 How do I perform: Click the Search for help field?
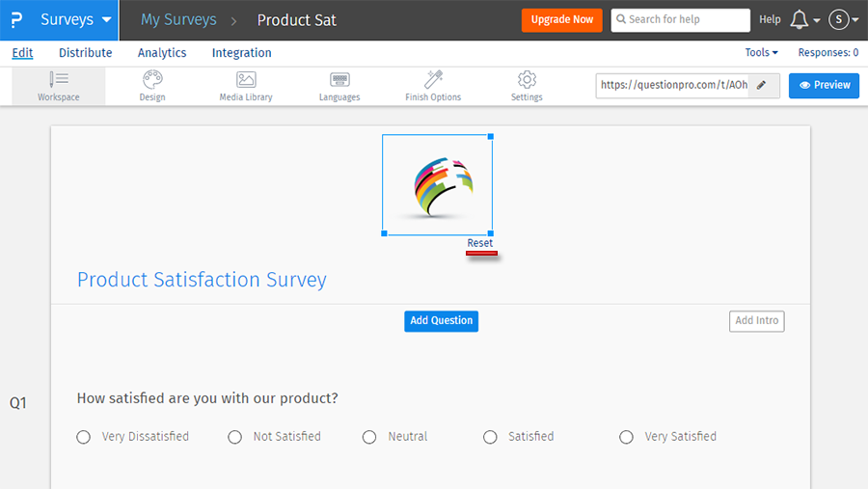pyautogui.click(x=680, y=19)
